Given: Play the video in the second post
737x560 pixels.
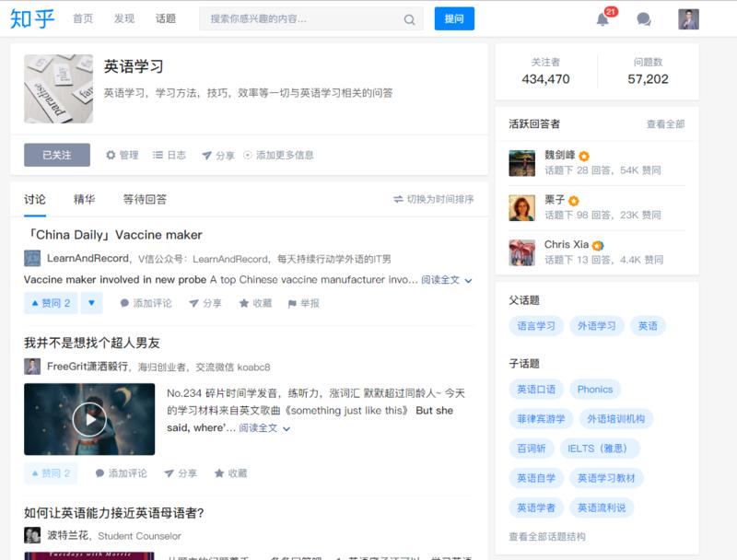Looking at the screenshot, I should 89,417.
